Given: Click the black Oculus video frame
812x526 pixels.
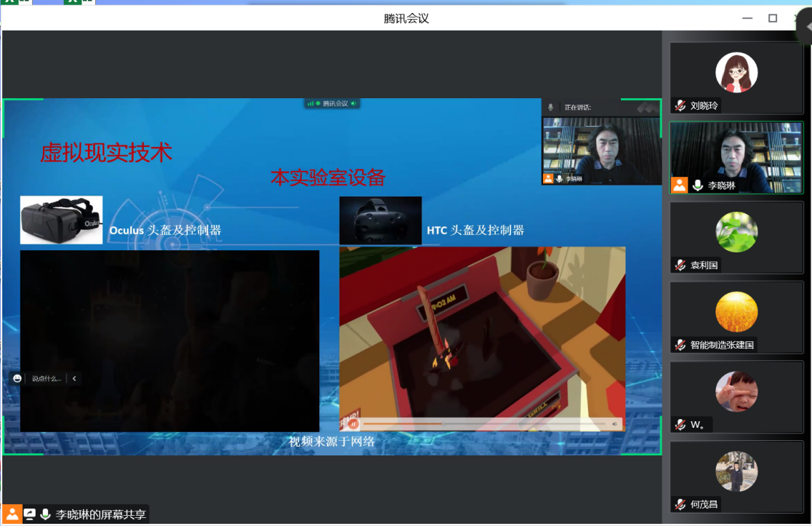Looking at the screenshot, I should (170, 341).
